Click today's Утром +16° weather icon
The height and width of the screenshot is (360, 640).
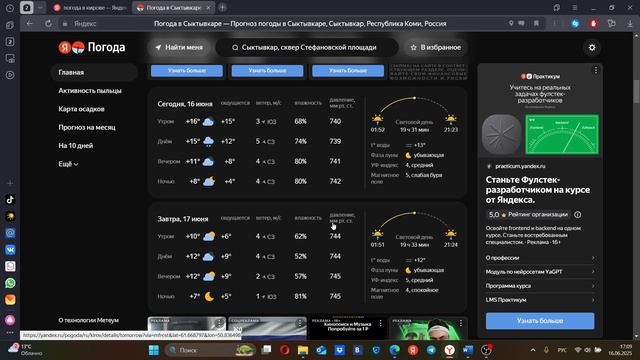click(208, 122)
